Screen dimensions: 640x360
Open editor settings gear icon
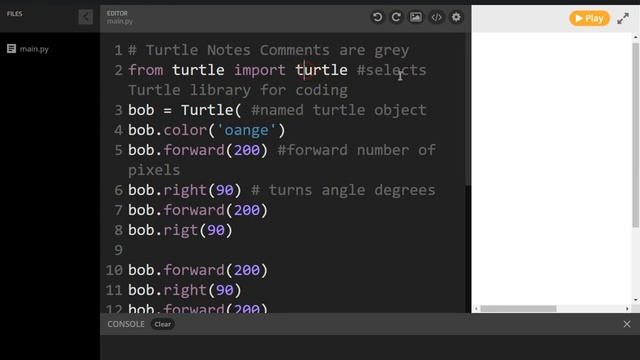tap(456, 17)
